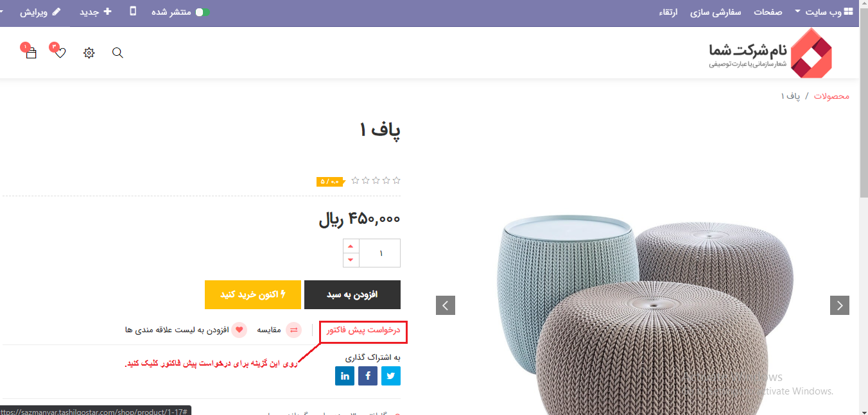This screenshot has width=868, height=415.
Task: Open the جدید new content menu
Action: pos(95,12)
